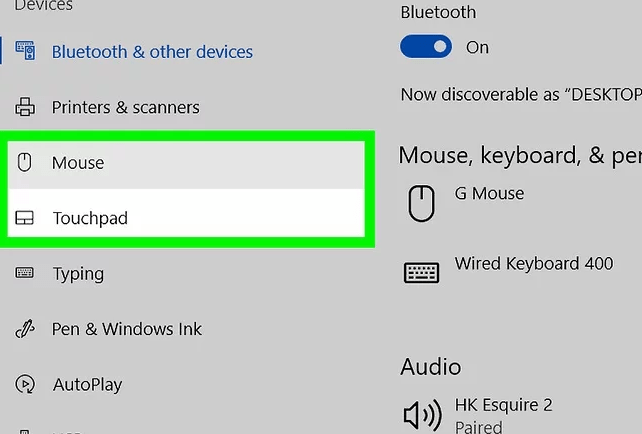The height and width of the screenshot is (434, 642).
Task: Click the Typing keyboard icon
Action: [24, 273]
